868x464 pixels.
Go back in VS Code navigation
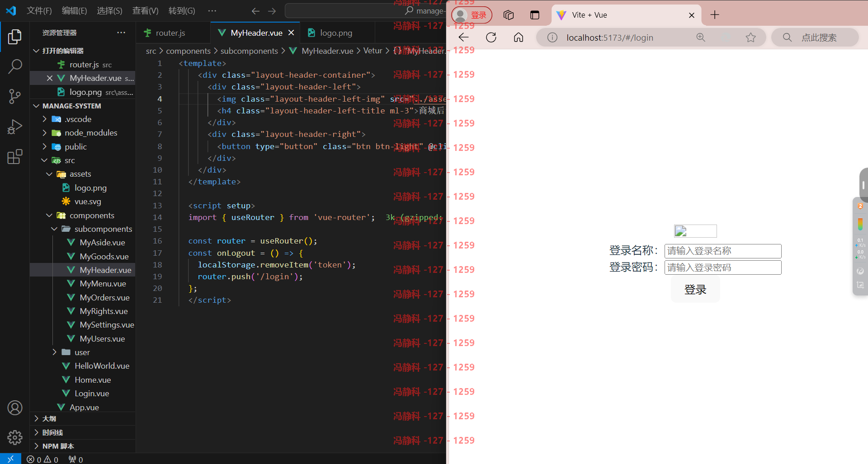(255, 11)
